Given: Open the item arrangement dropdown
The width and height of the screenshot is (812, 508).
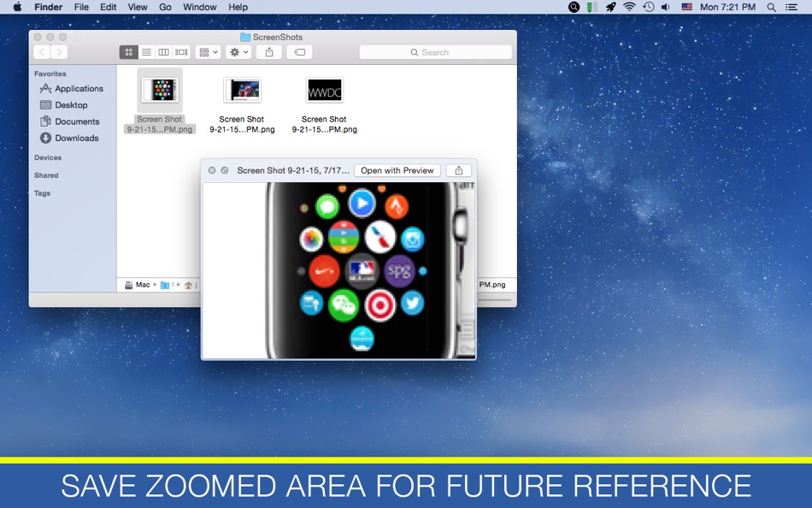Looking at the screenshot, I should click(x=209, y=52).
